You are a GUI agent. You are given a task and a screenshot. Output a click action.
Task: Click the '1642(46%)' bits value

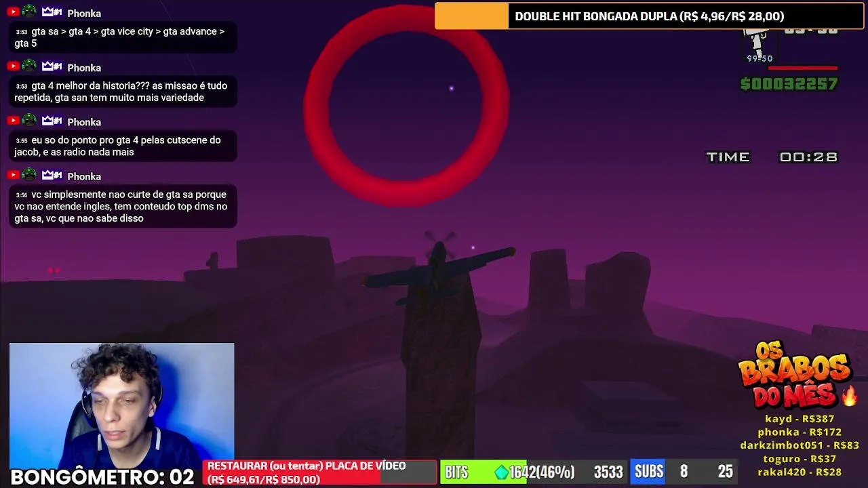point(542,472)
